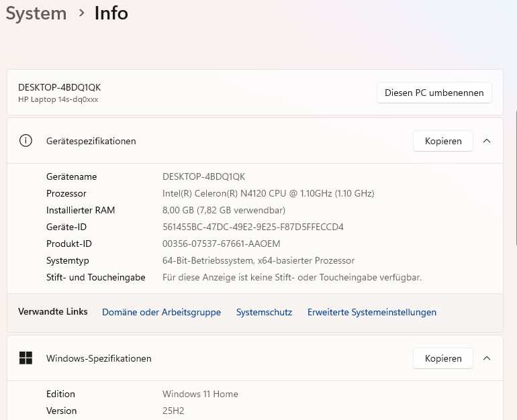The image size is (517, 420).
Task: Collapse the Windows-Spezifikationen section chevron
Action: pyautogui.click(x=487, y=358)
